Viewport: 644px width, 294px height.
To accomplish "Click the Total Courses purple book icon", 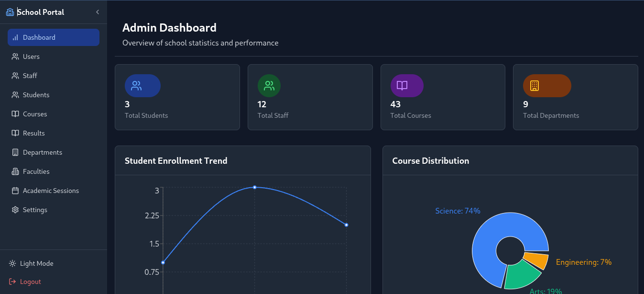I will (x=407, y=85).
